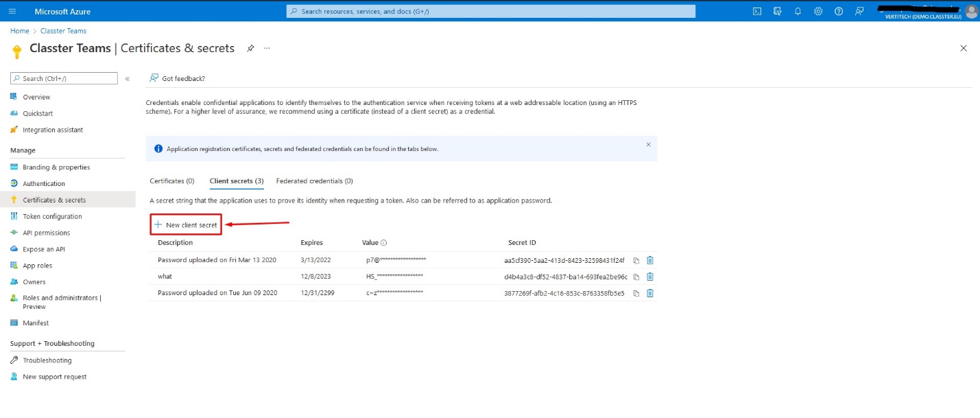Delete the secret named 'what'
This screenshot has width=980, height=418.
[650, 277]
